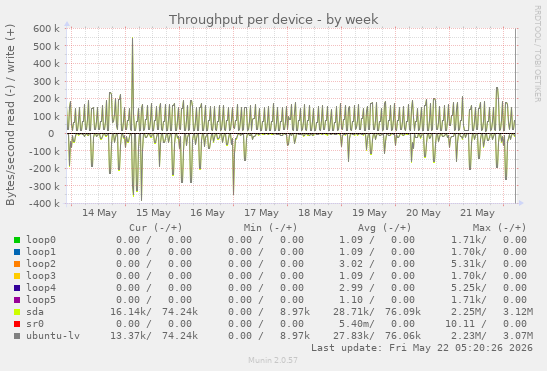Image resolution: width=547 pixels, height=371 pixels.
Task: Click the '18 May' x-axis label
Action: [x=315, y=213]
